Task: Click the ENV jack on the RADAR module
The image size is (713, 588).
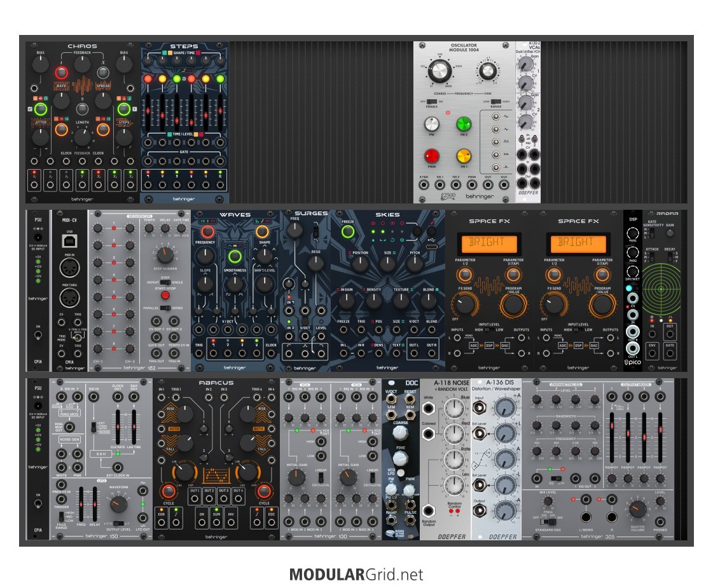Action: coord(652,353)
